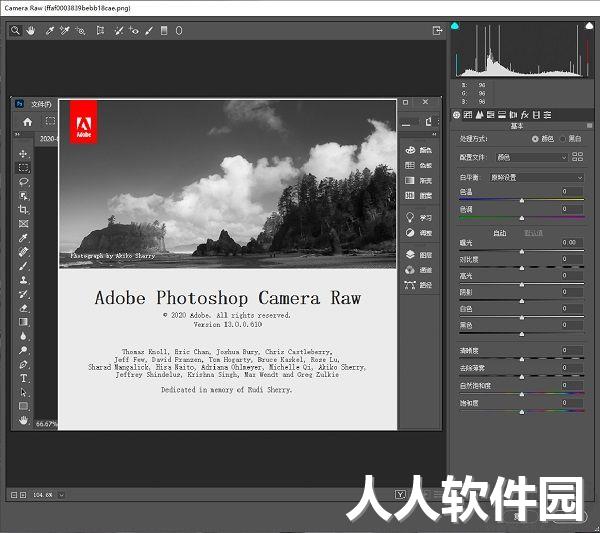This screenshot has height=533, width=600.
Task: Toggle the highlight clipping warning triangle
Action: [589, 26]
